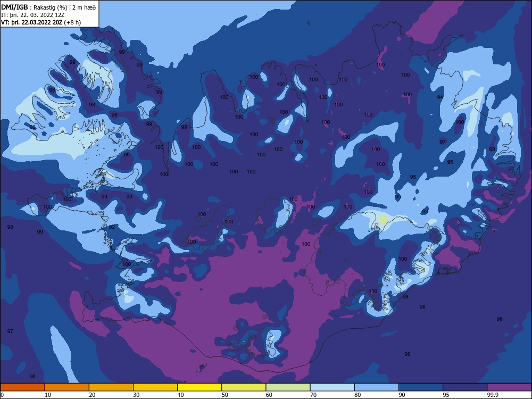Viewport: 532px width, 399px height.
Task: Click the '93' humidity value on the map
Action: click(x=425, y=211)
